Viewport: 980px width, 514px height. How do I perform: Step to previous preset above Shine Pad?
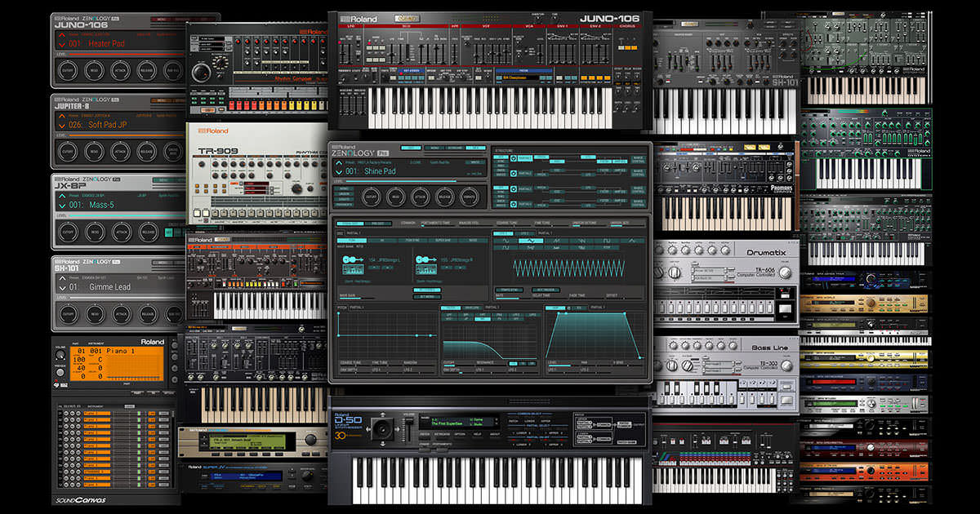click(x=339, y=163)
